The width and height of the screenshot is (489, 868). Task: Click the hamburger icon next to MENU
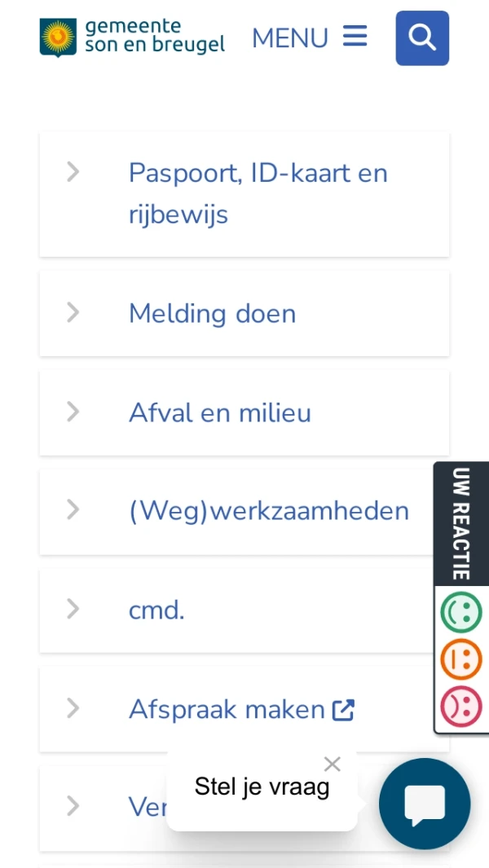(354, 36)
